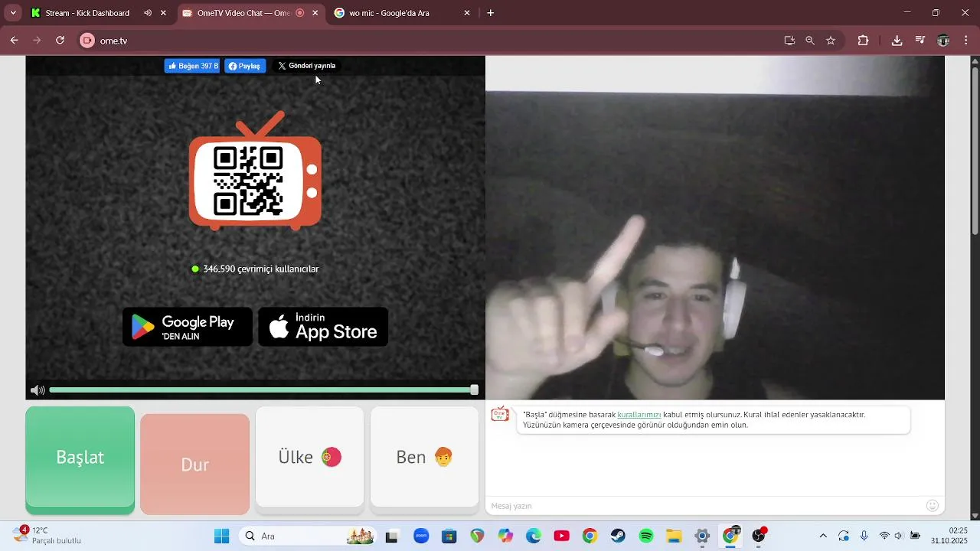Click the microphone icon in system tray
The width and height of the screenshot is (980, 551).
tap(864, 536)
